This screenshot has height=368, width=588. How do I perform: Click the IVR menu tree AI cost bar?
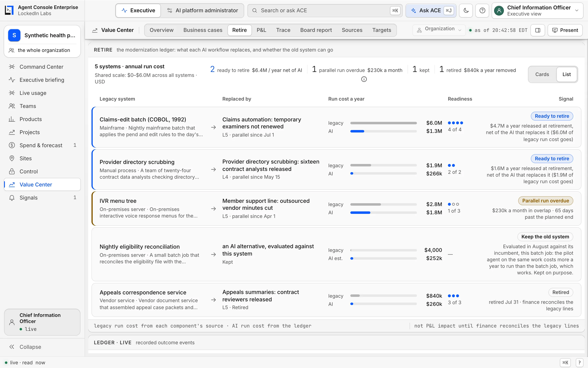[x=383, y=213]
